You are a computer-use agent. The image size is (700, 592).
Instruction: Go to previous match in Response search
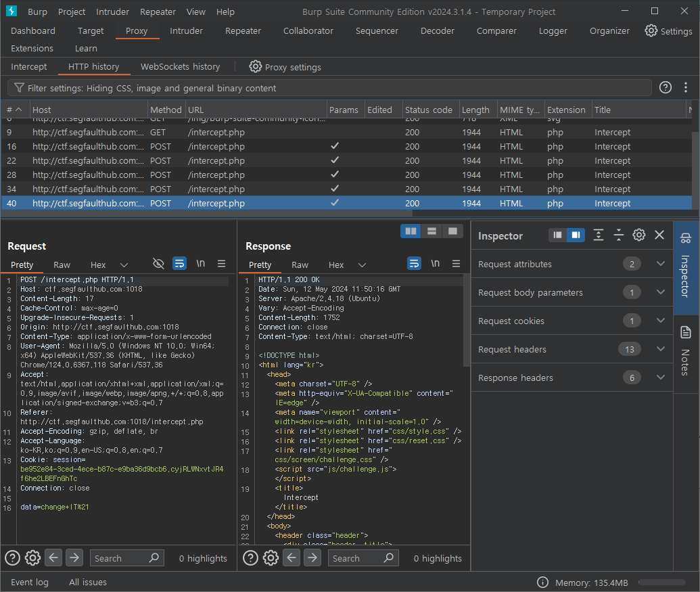point(291,557)
